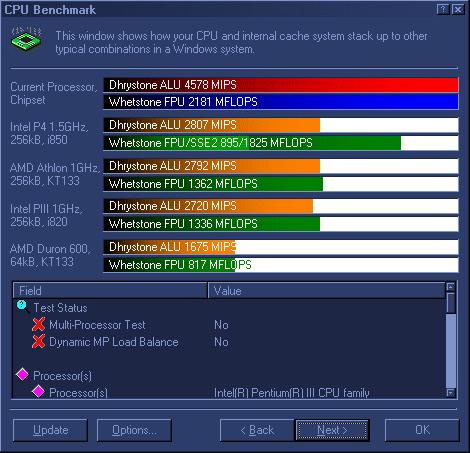Open the title bar help question mark
470x453 pixels.
443,9
